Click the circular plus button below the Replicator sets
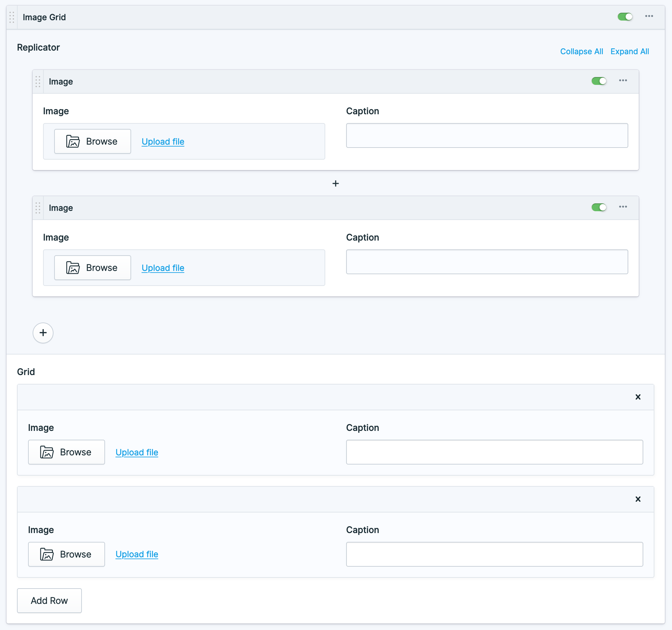This screenshot has height=630, width=672. click(43, 333)
